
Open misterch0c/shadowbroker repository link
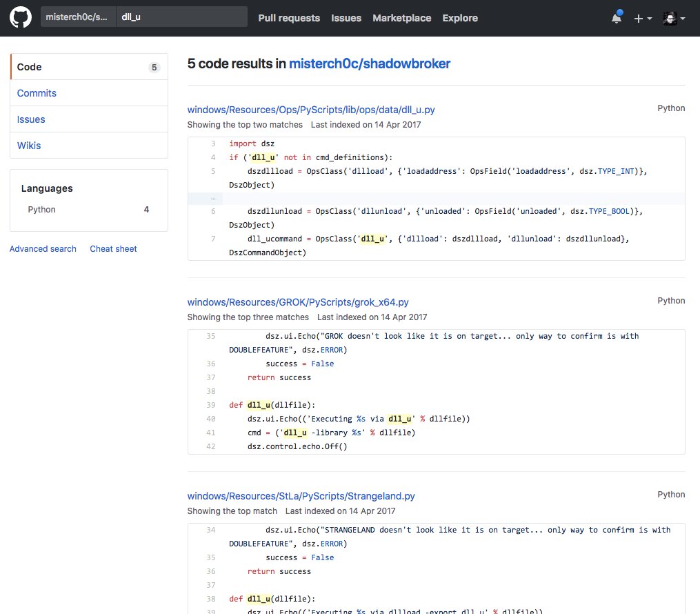[x=369, y=63]
